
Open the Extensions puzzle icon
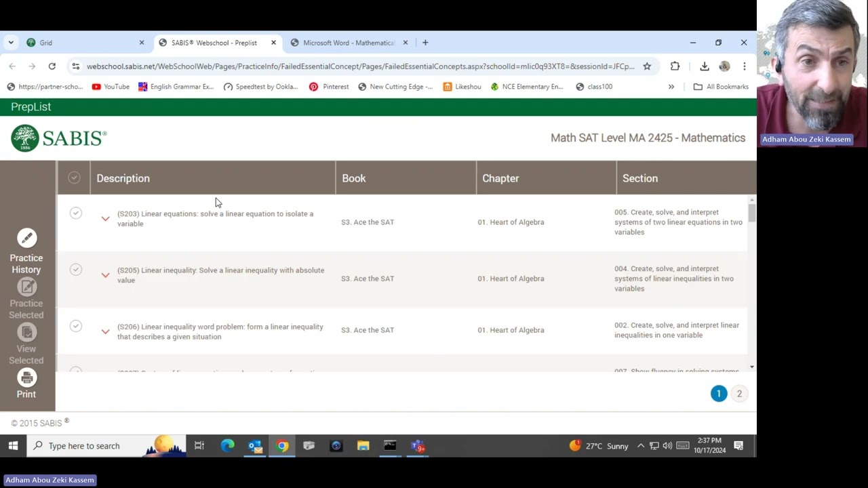coord(675,66)
